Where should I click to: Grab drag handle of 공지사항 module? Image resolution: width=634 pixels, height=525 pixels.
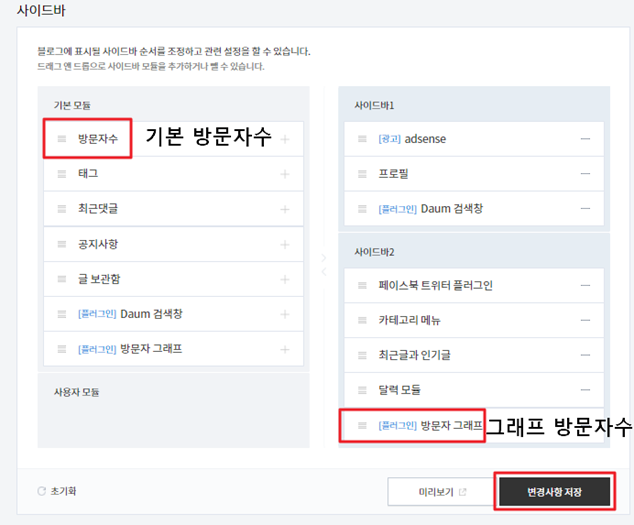click(61, 244)
